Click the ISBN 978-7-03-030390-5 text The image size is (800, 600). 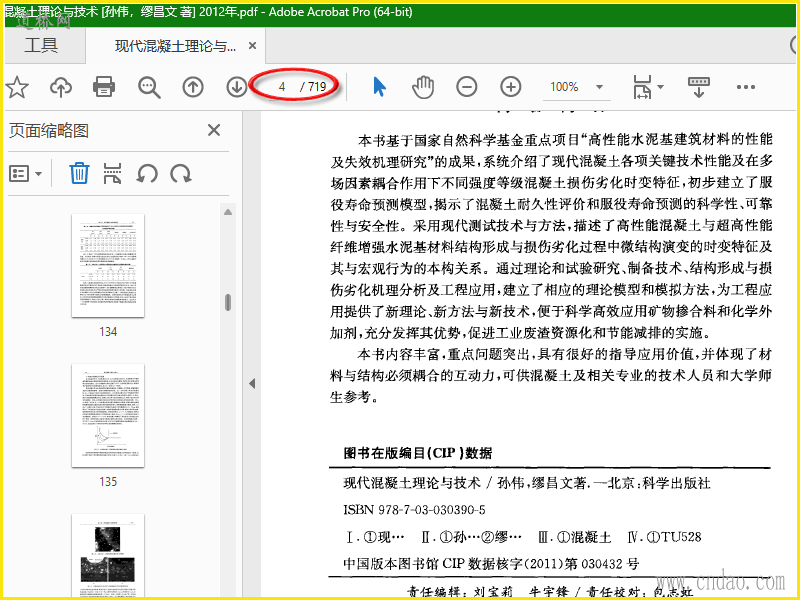point(414,510)
